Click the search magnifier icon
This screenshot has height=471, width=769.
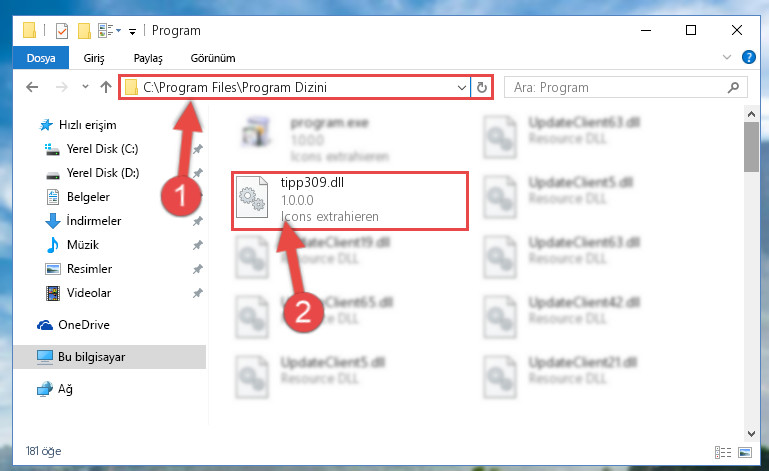pos(734,87)
